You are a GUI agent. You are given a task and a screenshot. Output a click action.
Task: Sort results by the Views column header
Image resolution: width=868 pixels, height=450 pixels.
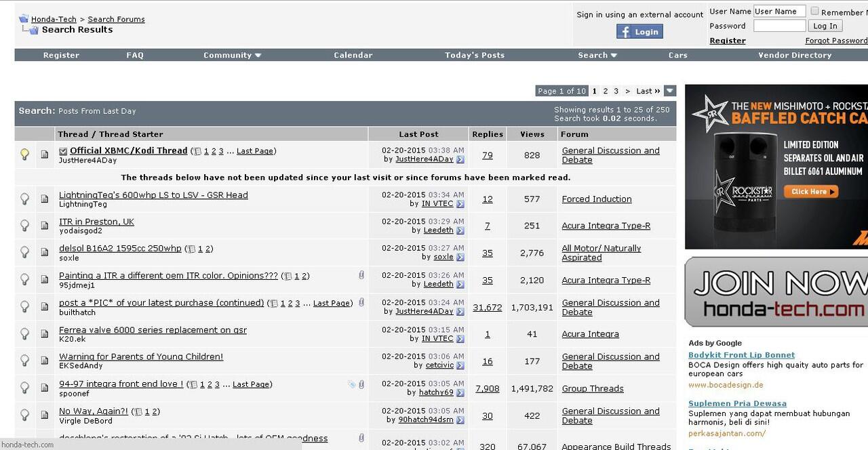(x=532, y=134)
